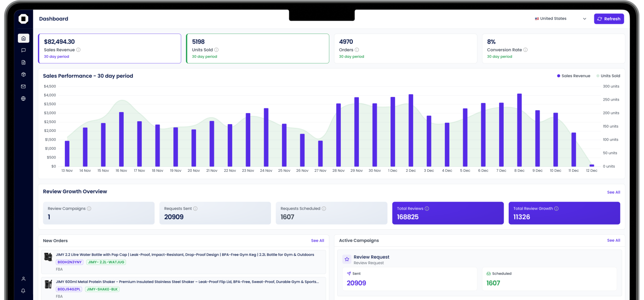
Task: Click the JIMY water bottle product thumbnail
Action: click(x=48, y=257)
